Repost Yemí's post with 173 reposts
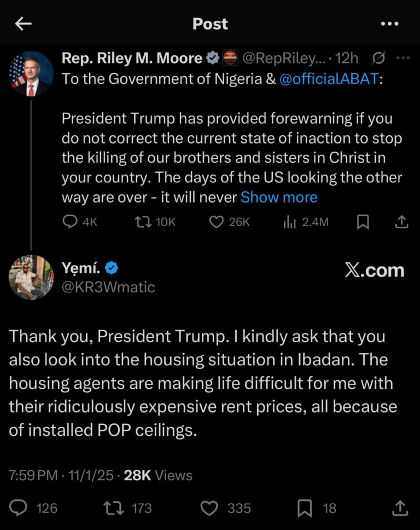420x530 pixels. pos(113,508)
